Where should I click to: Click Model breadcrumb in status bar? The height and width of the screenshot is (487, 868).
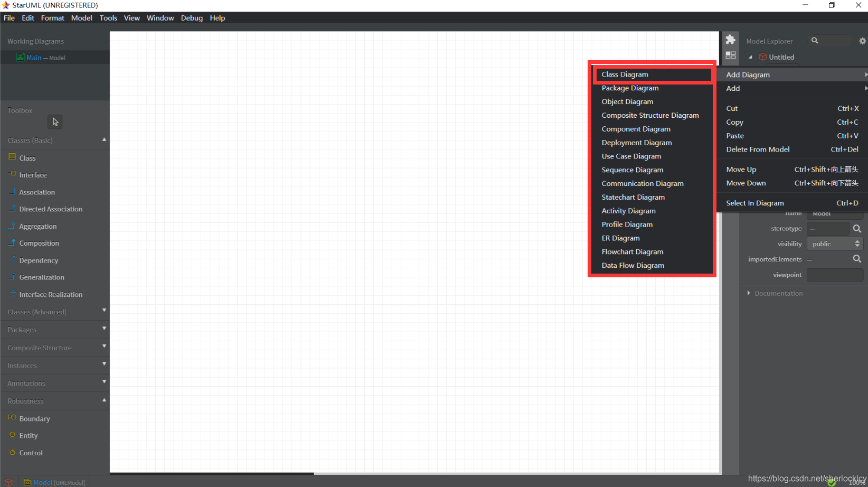coord(54,482)
